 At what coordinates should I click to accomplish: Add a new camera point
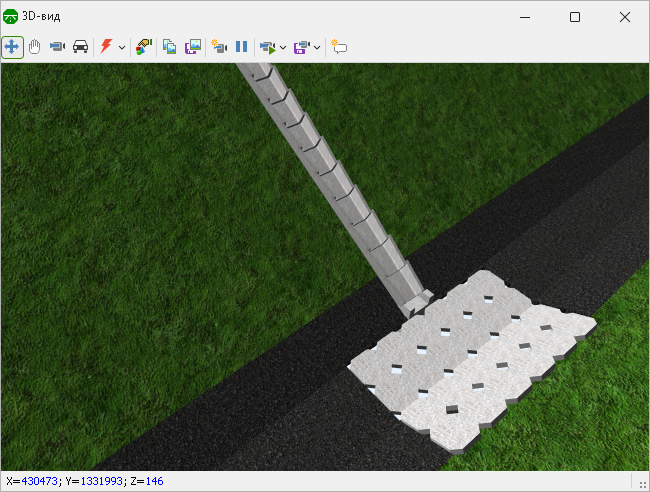219,47
